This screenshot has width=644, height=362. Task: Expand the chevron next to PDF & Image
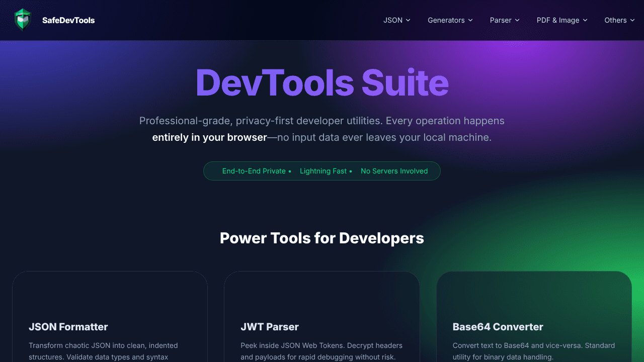[585, 20]
